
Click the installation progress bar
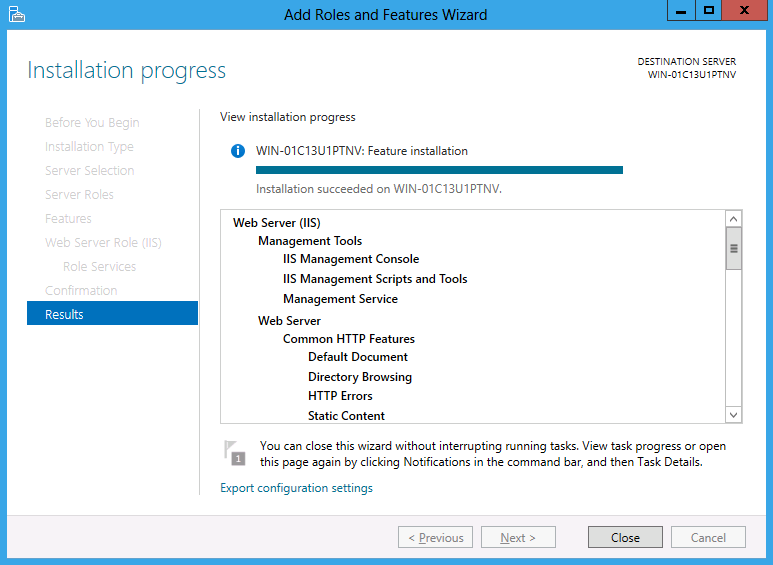tap(439, 170)
